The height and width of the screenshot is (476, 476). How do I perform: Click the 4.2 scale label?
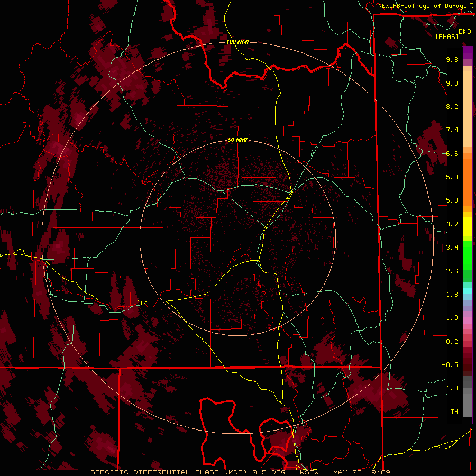pos(452,224)
